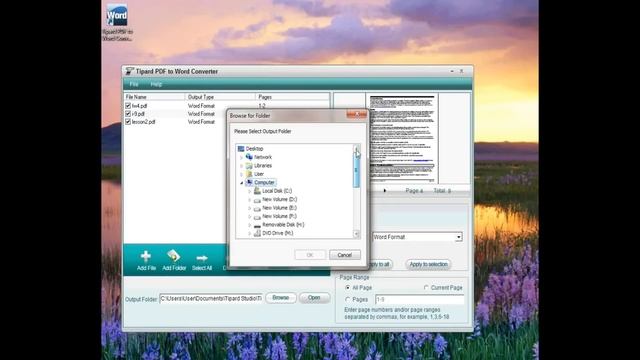Click the Tipard app icon in title bar
640x360 pixels.
129,71
